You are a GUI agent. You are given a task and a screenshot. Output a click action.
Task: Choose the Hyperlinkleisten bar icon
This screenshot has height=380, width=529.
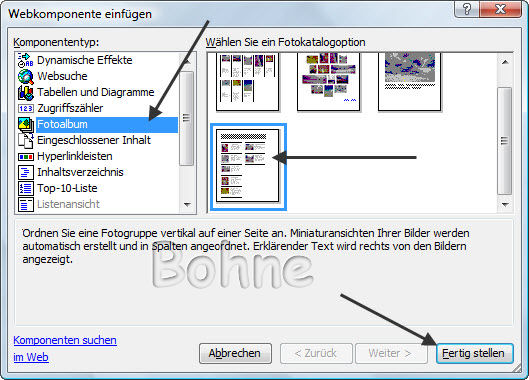[x=26, y=157]
